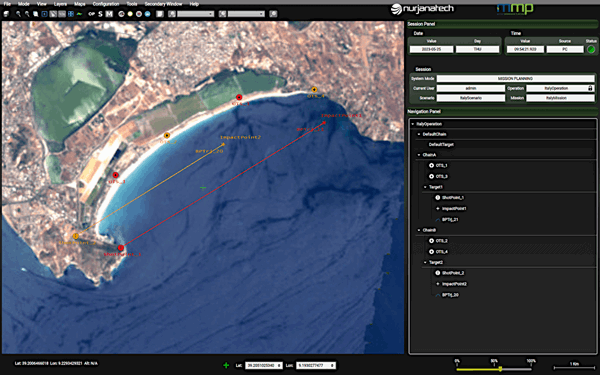Screen dimensions: 600x375
Task: Open the Configuration menu
Action: click(x=106, y=4)
